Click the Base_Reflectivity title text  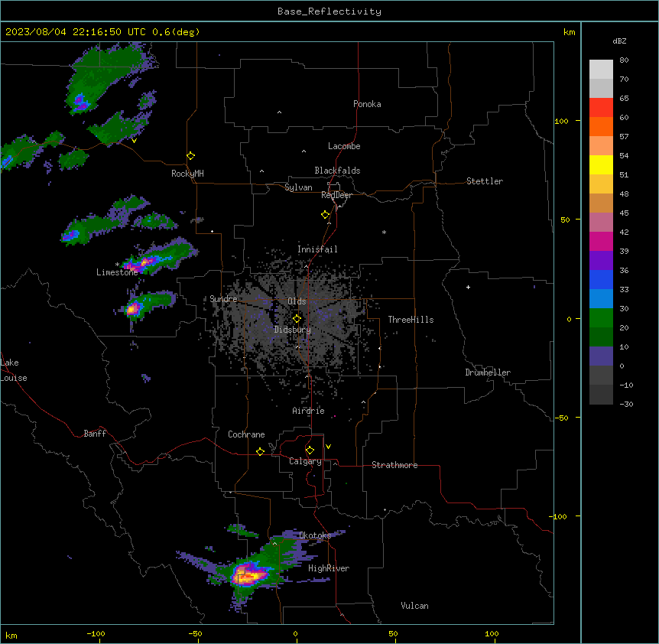point(329,11)
